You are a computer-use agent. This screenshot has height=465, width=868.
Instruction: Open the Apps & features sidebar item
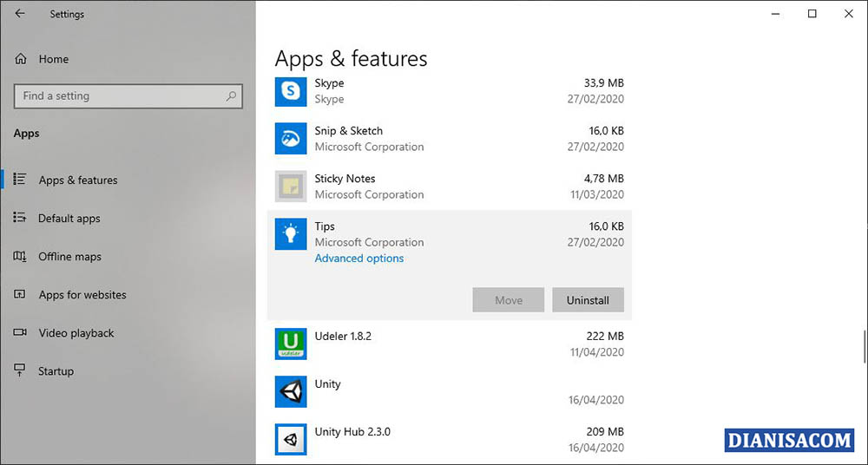[x=78, y=180]
